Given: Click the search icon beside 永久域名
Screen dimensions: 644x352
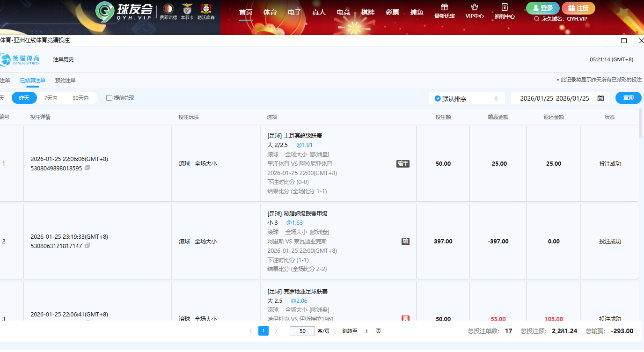Looking at the screenshot, I should (536, 19).
